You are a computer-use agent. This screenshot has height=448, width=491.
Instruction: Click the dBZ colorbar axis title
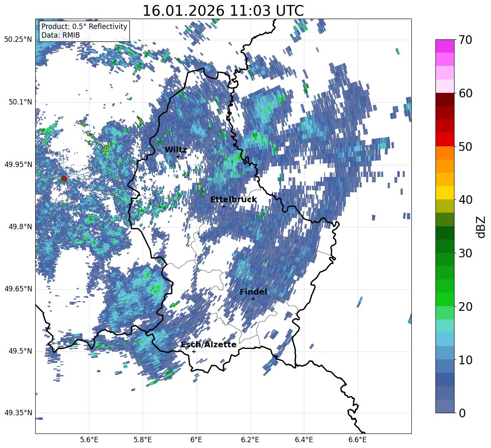[481, 227]
